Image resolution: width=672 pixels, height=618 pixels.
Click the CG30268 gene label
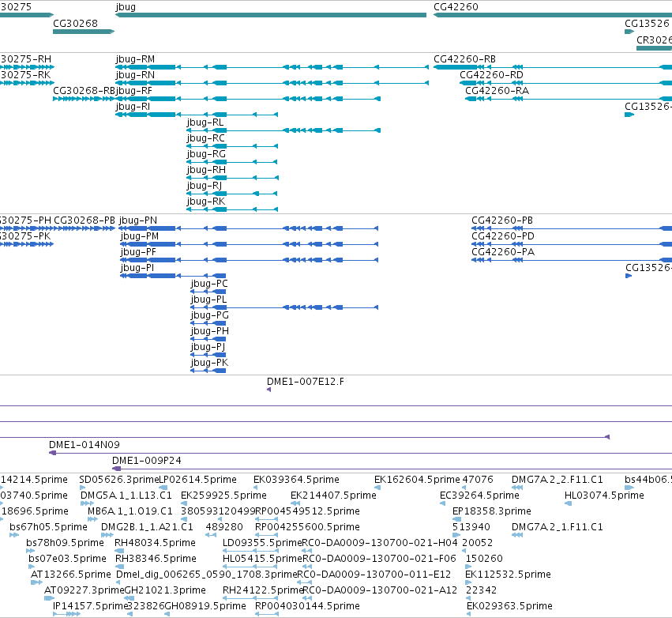point(76,24)
